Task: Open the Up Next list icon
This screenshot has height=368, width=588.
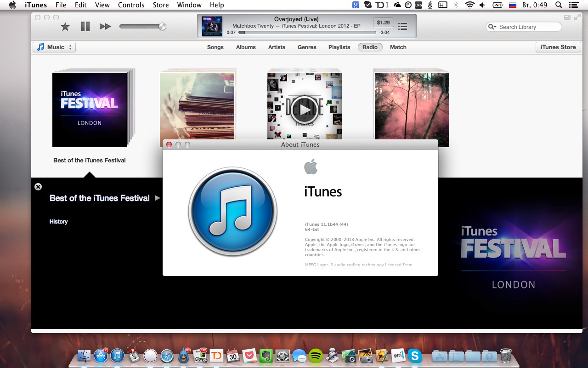Action: point(402,27)
